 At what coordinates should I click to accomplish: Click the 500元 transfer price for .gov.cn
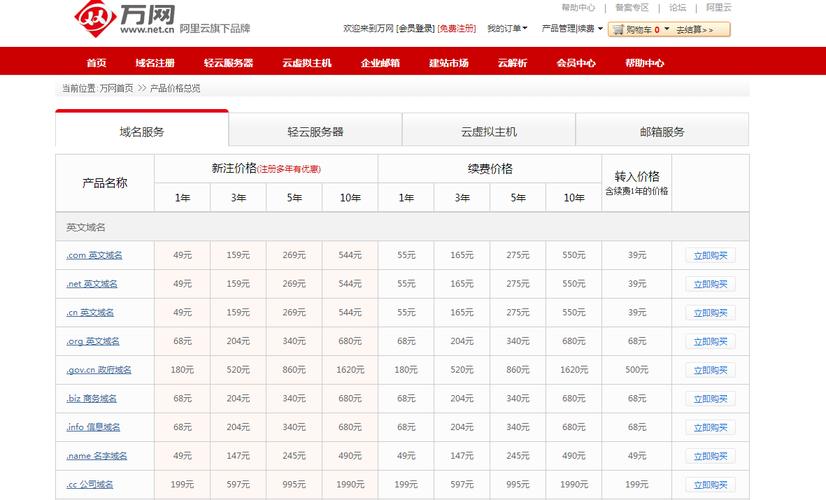click(636, 370)
